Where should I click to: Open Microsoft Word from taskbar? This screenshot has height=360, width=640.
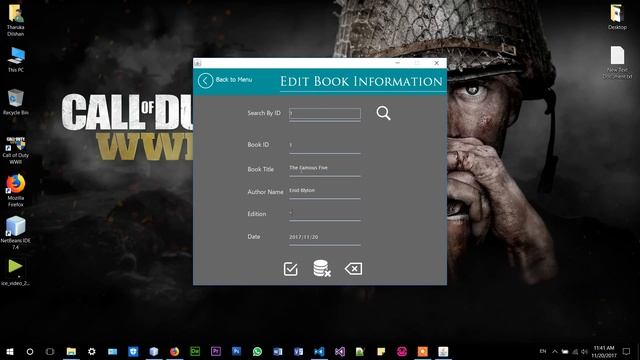(278, 351)
